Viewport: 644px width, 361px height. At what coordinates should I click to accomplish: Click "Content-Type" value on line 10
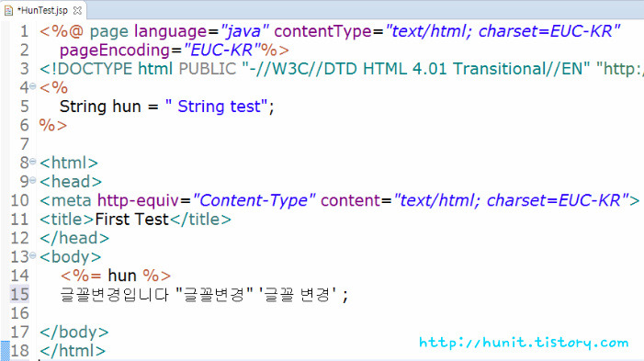254,201
